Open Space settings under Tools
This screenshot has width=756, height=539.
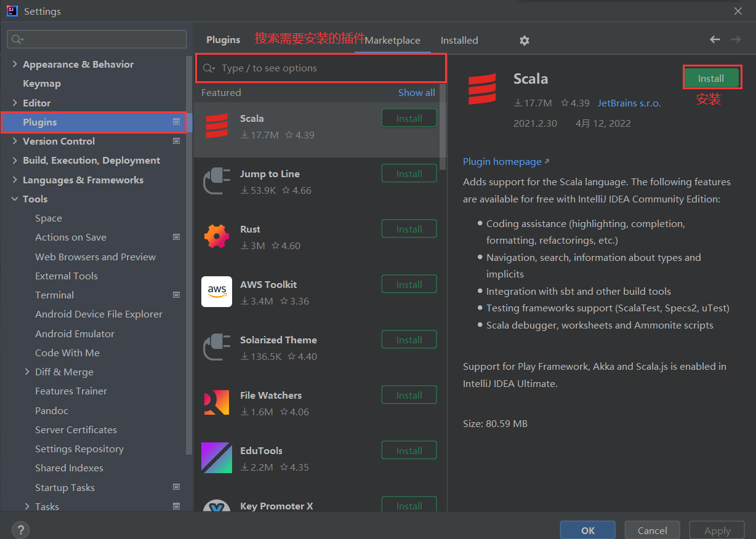[49, 218]
